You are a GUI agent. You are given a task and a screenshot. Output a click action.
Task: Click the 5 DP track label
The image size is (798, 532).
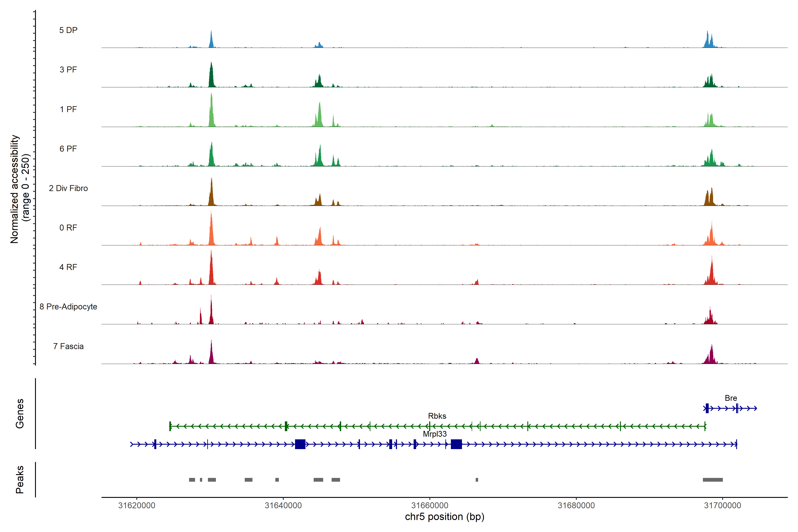point(68,30)
